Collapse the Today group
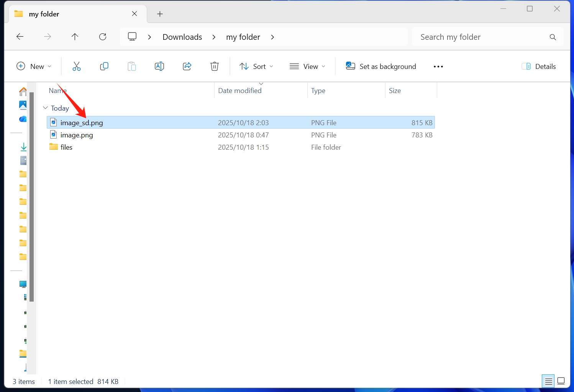 [46, 108]
